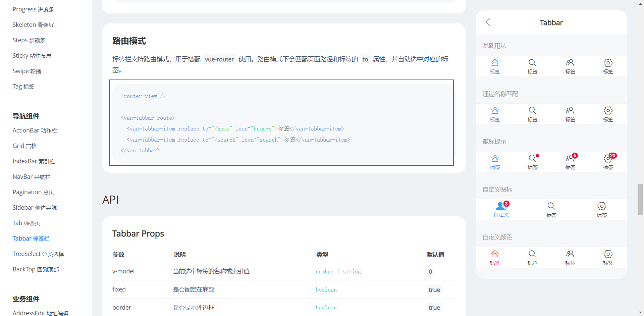
Task: Select settings icon in 通过名称匹配 tabbar
Action: point(608,110)
